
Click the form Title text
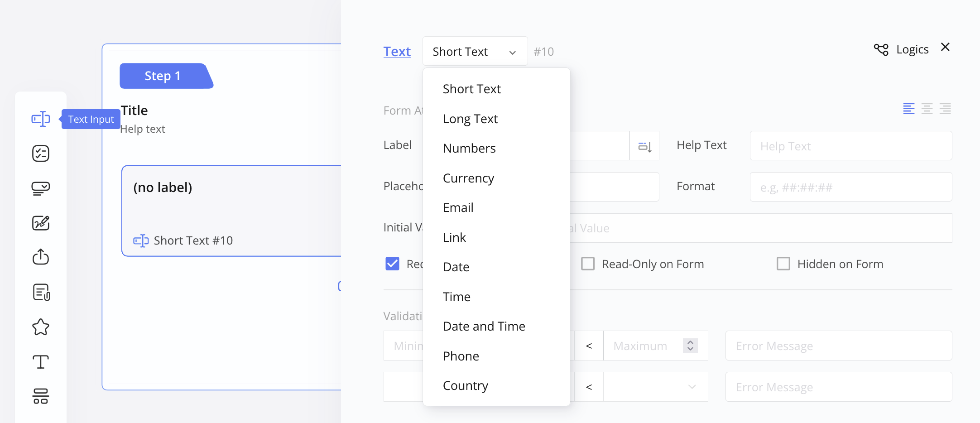135,111
